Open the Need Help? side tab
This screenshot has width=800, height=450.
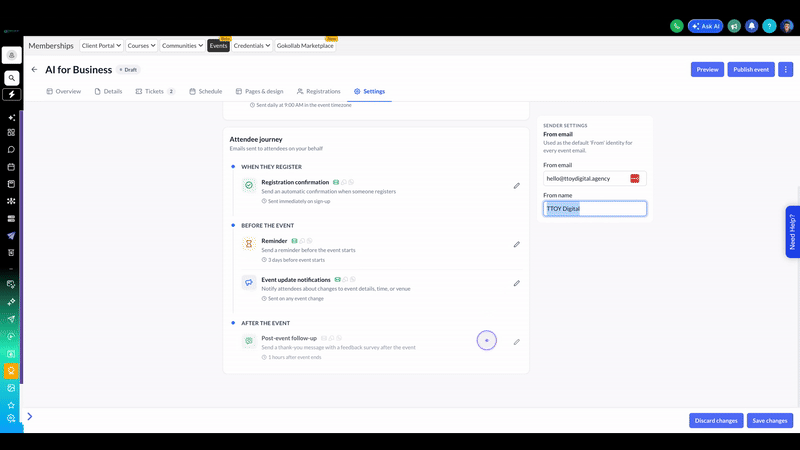point(792,232)
